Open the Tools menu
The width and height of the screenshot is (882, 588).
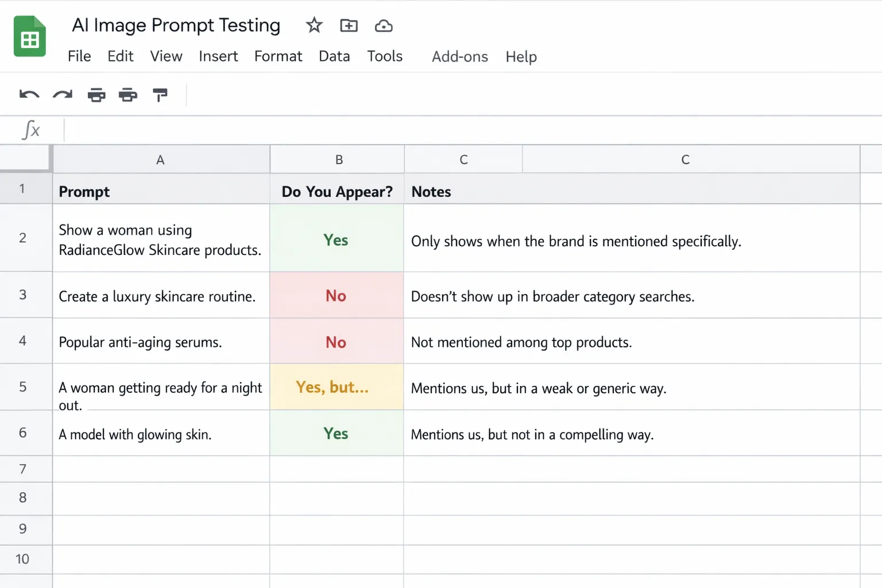[x=384, y=56]
